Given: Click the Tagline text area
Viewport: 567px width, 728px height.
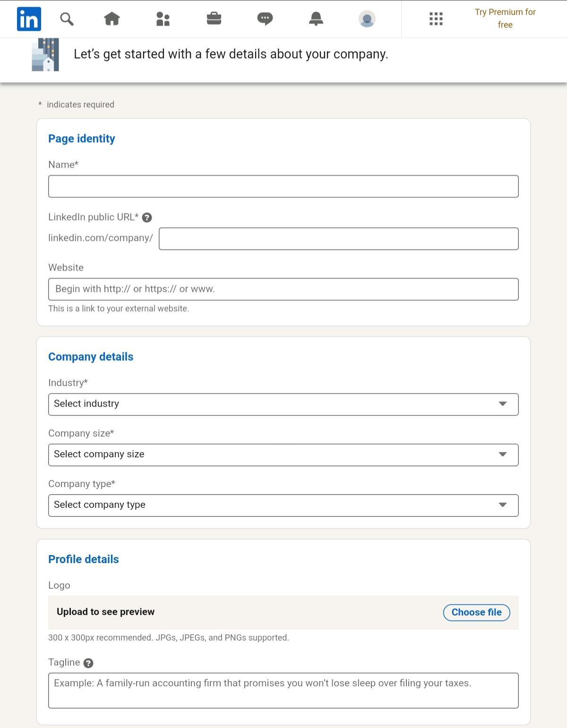Looking at the screenshot, I should coord(283,691).
